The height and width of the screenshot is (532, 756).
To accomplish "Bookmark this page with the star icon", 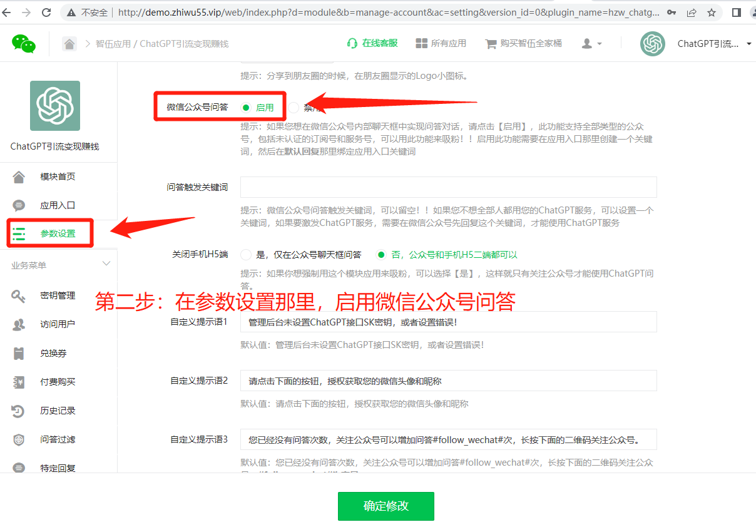I will tap(712, 13).
